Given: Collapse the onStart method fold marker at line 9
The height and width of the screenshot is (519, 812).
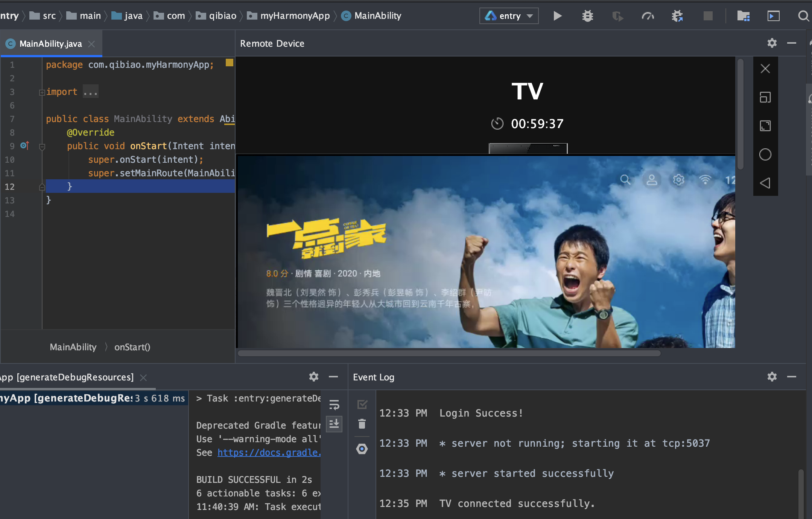Looking at the screenshot, I should [42, 147].
